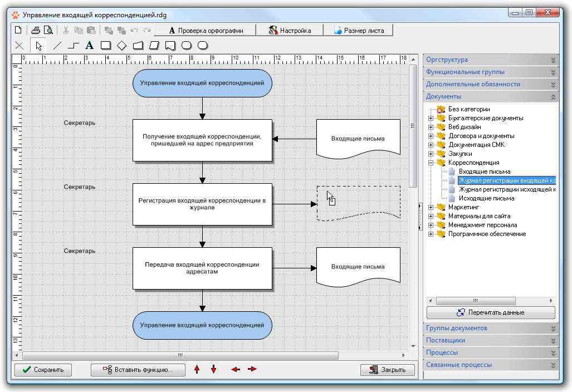Click the New document icon
The width and height of the screenshot is (572, 392).
pos(18,30)
